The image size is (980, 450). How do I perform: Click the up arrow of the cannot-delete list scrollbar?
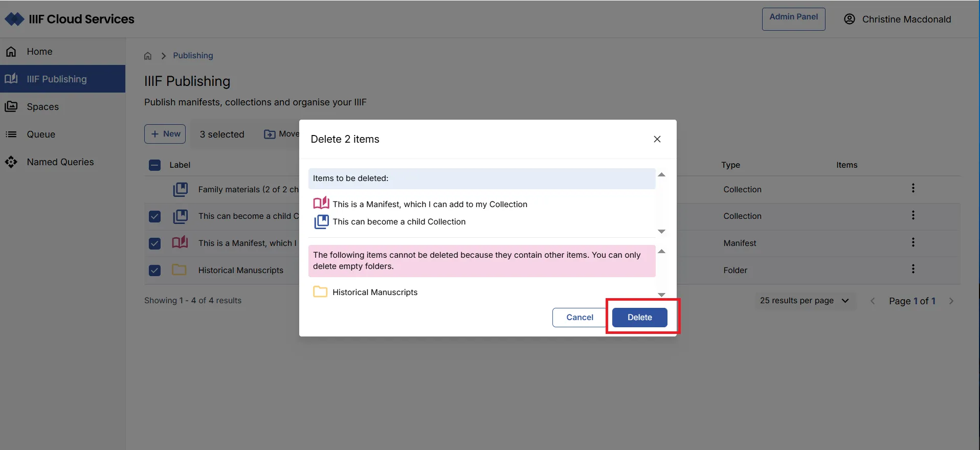661,252
